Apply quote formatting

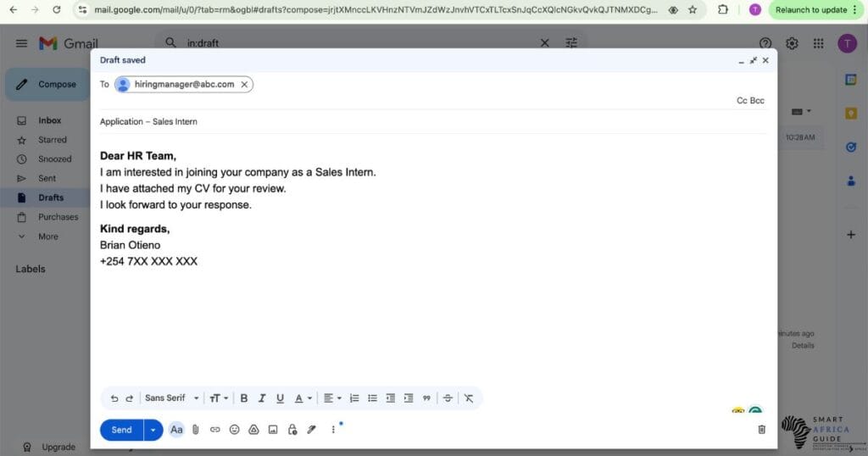pos(426,398)
